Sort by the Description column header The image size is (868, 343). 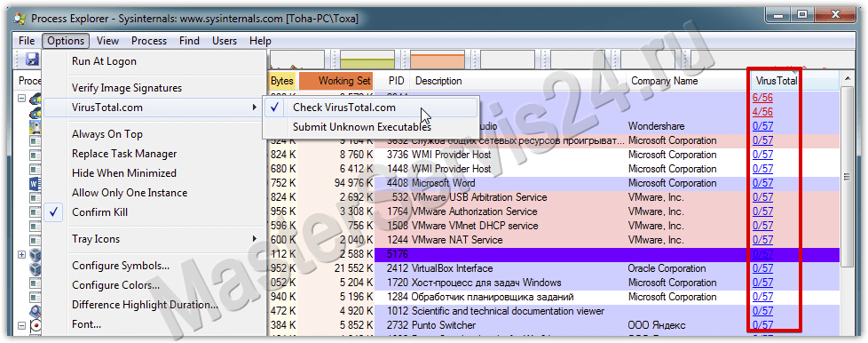point(518,81)
